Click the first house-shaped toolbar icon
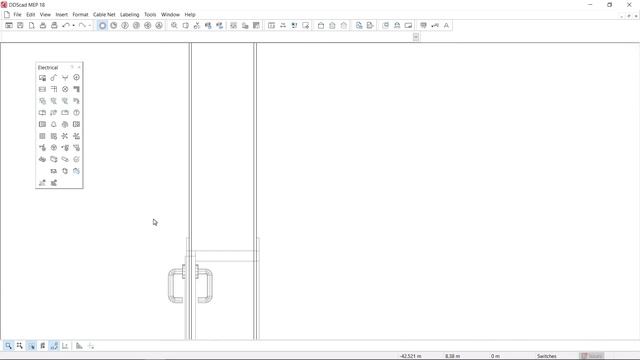 [321, 25]
